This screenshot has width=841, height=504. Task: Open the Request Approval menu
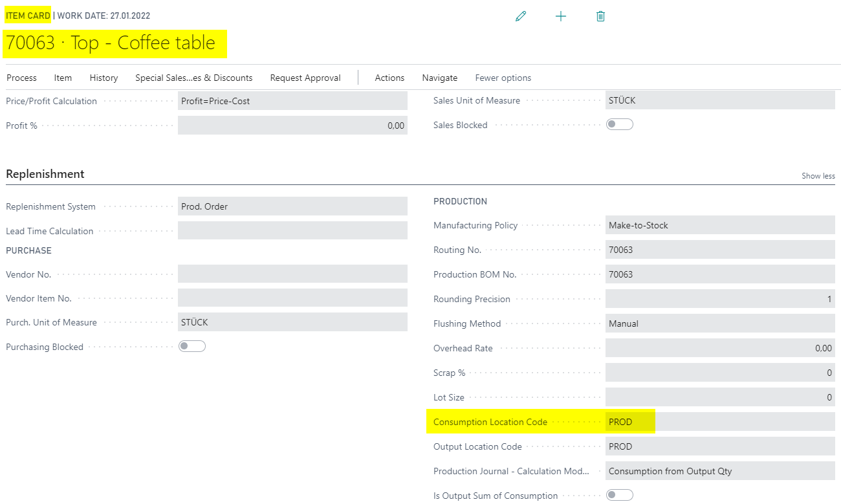click(x=305, y=78)
